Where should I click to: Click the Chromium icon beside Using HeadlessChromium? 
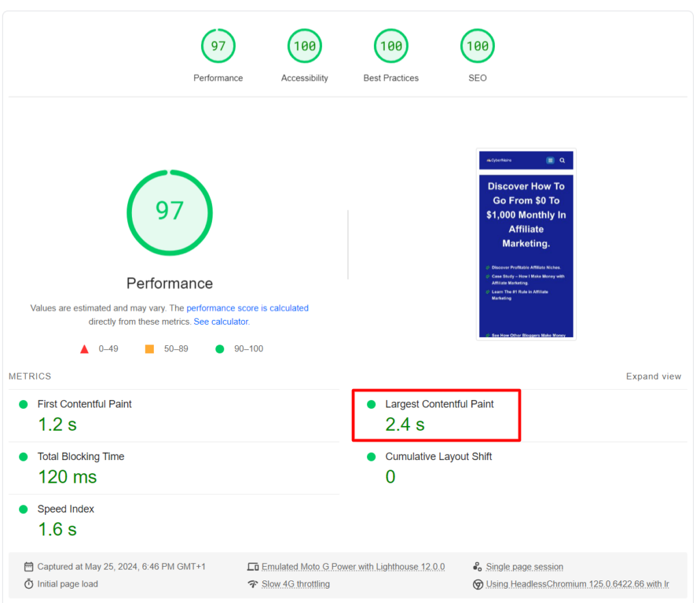[479, 584]
